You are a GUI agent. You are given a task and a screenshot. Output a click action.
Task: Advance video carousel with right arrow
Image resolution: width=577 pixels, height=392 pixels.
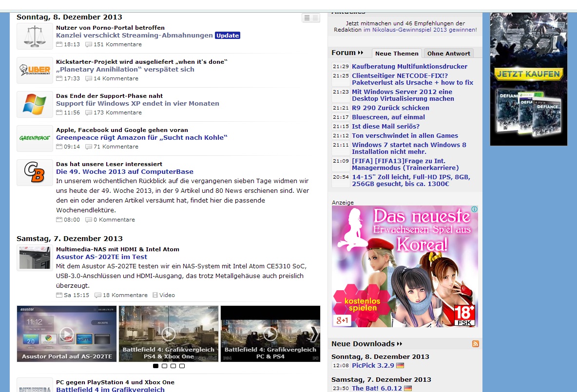click(x=315, y=334)
